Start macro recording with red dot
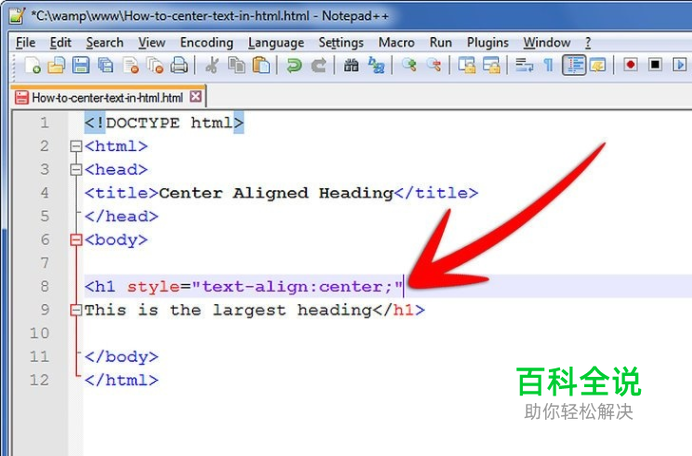 click(x=631, y=65)
